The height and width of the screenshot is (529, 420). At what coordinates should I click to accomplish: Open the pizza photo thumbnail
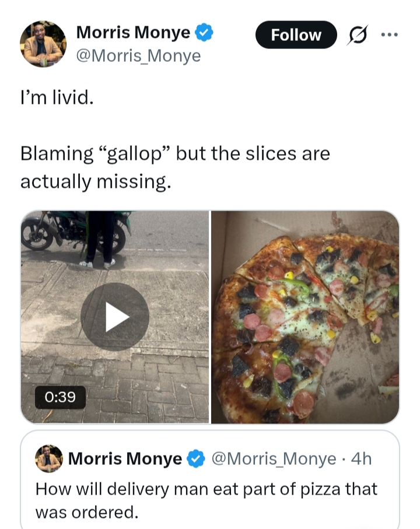(x=305, y=317)
